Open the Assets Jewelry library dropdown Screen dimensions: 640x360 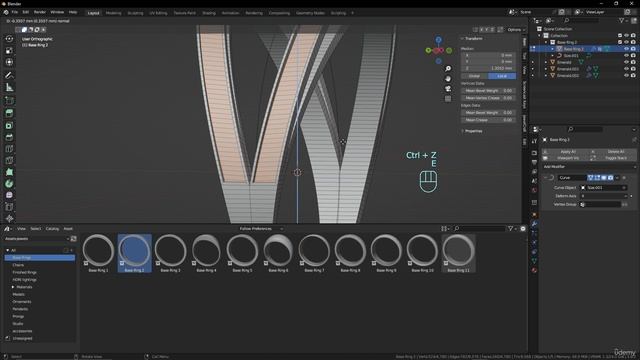pyautogui.click(x=37, y=239)
